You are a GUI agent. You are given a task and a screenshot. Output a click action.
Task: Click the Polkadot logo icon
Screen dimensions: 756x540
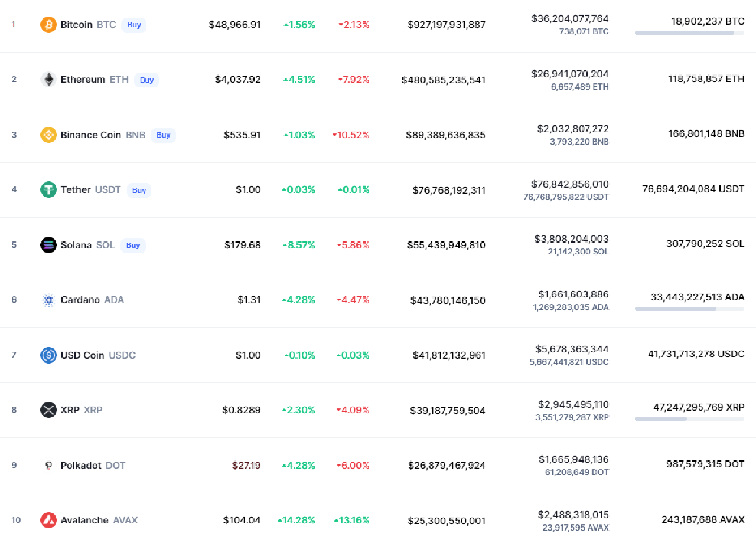pyautogui.click(x=48, y=465)
